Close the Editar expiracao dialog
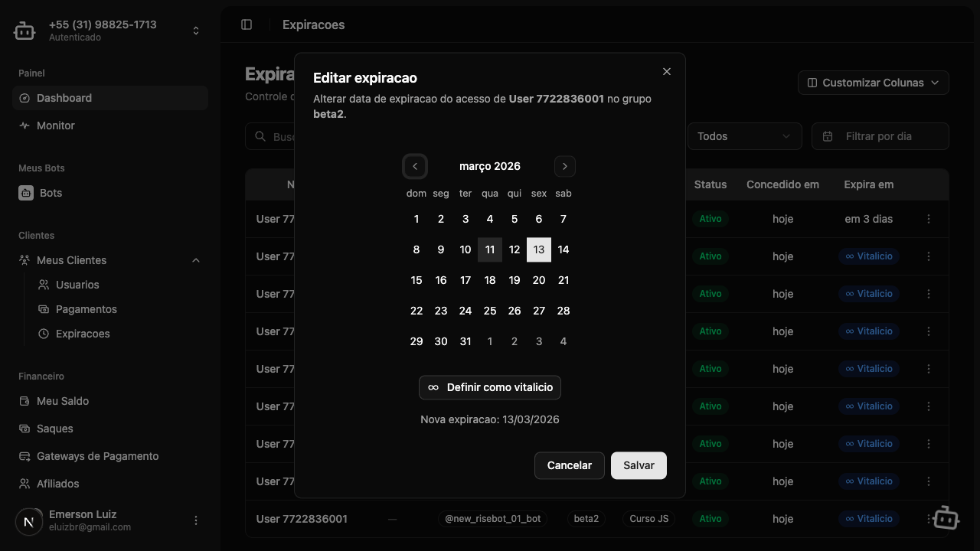Screen dimensions: 980x551 pyautogui.click(x=667, y=71)
